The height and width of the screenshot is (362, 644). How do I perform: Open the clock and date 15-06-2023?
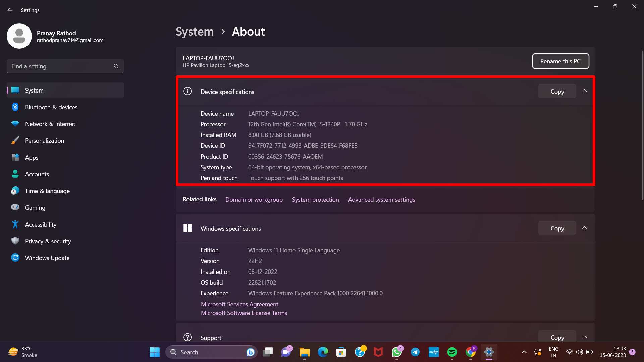(x=613, y=352)
